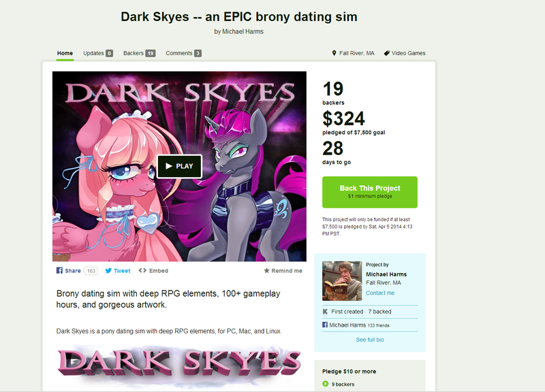This screenshot has width=545, height=392.
Task: Click the Facebook icon beside Michael Harms friends
Action: pyautogui.click(x=325, y=325)
